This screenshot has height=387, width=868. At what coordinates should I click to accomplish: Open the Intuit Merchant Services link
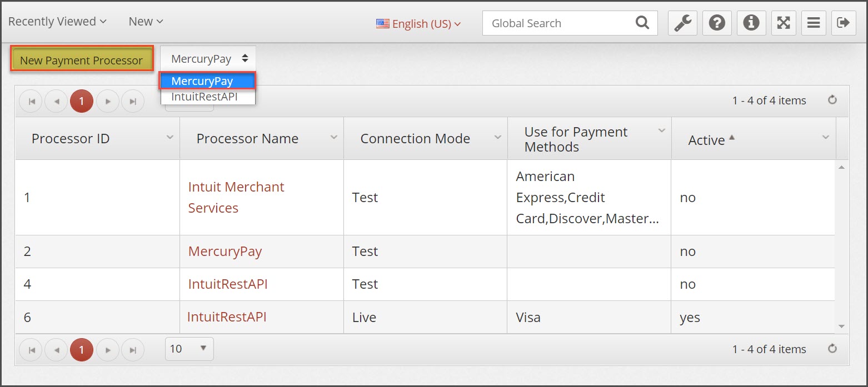(236, 197)
